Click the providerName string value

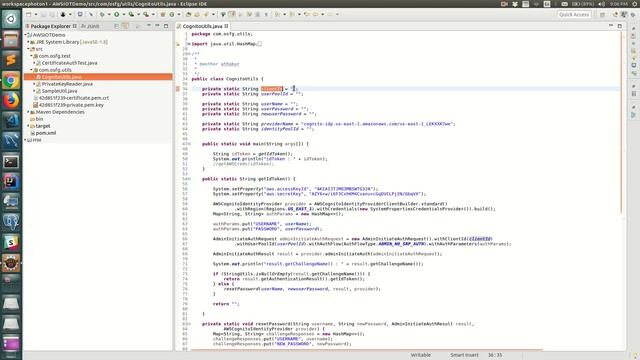378,124
